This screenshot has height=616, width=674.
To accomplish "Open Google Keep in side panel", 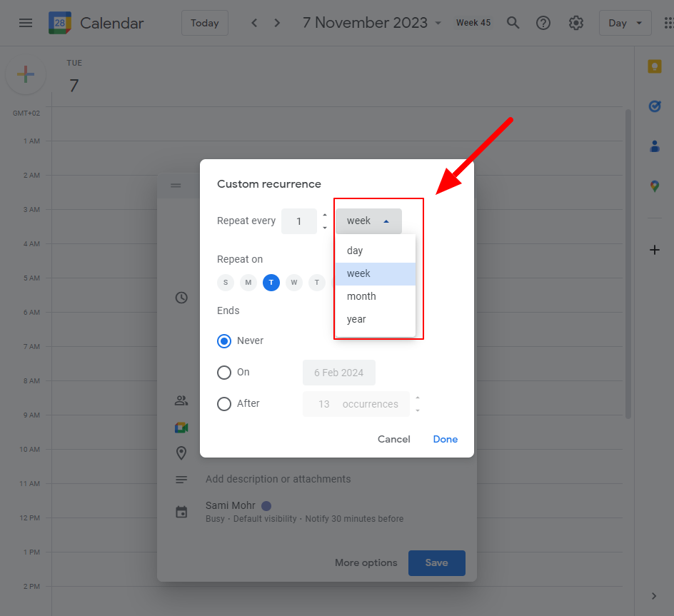I will tap(654, 66).
